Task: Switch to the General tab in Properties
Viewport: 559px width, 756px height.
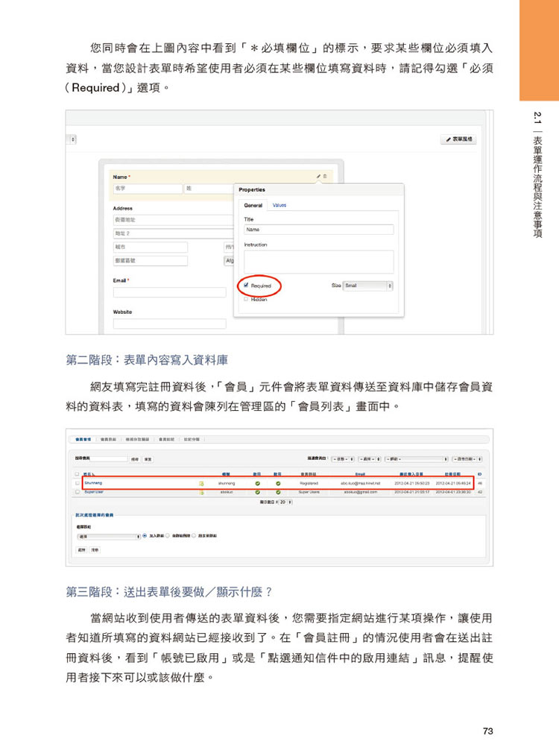Action: (253, 205)
